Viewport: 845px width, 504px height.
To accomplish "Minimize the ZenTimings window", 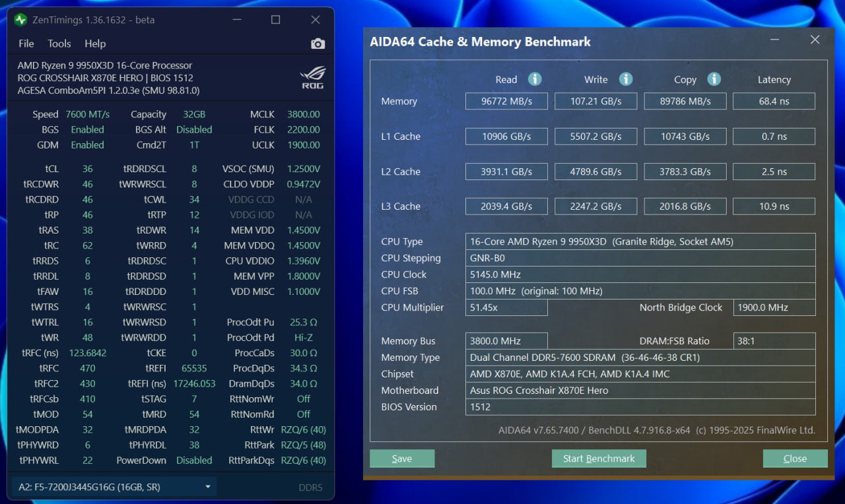I will 236,20.
